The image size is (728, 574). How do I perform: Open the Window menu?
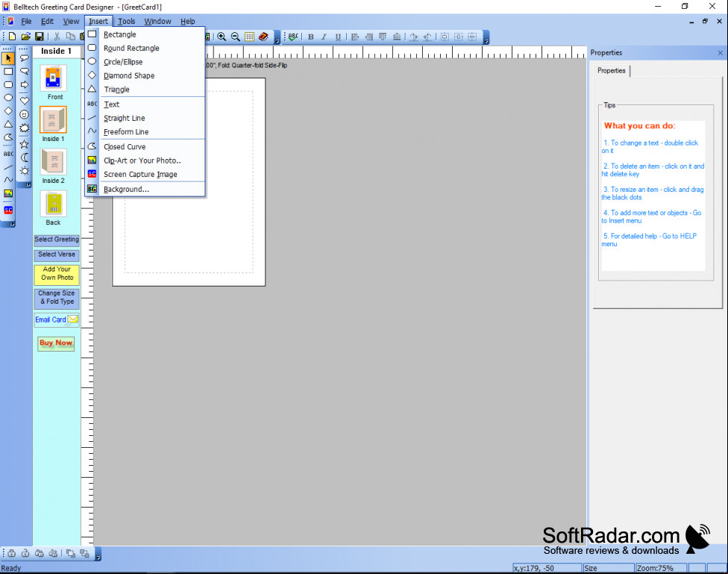click(x=157, y=22)
